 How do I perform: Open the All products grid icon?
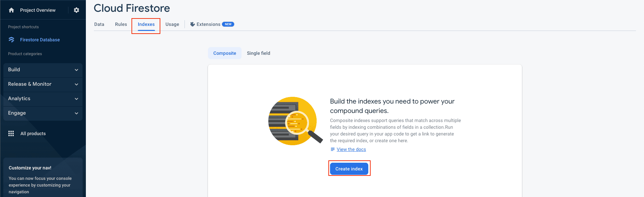pyautogui.click(x=11, y=133)
